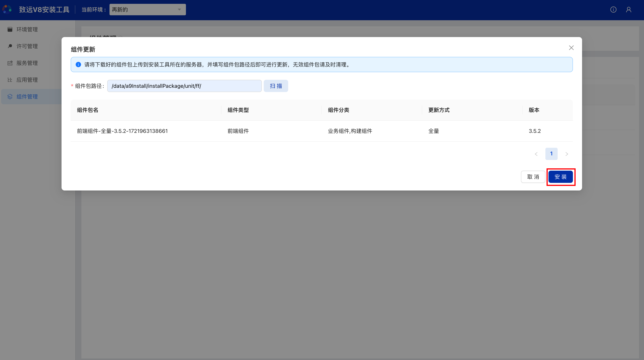Open 服务管理 menu item
644x360 pixels.
tap(27, 63)
